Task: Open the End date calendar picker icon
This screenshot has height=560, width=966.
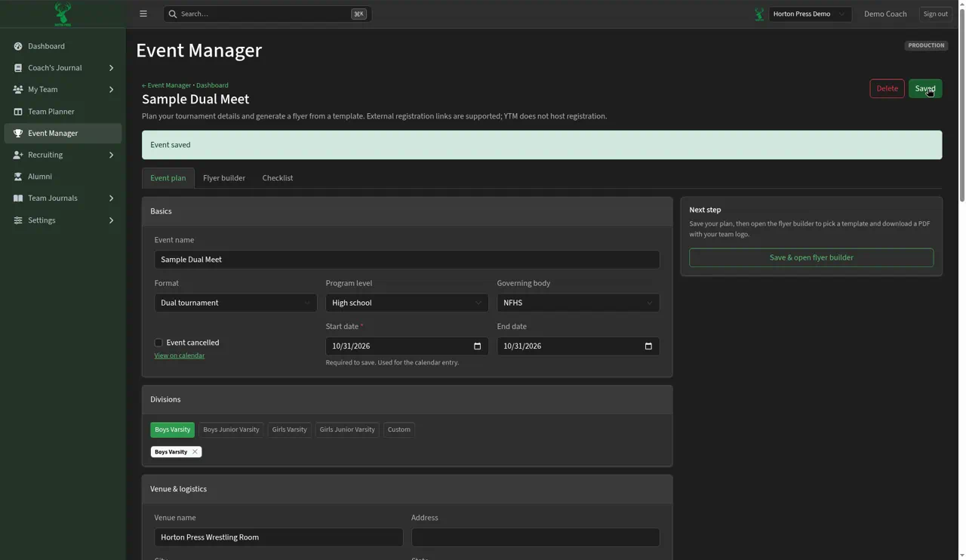Action: tap(648, 346)
